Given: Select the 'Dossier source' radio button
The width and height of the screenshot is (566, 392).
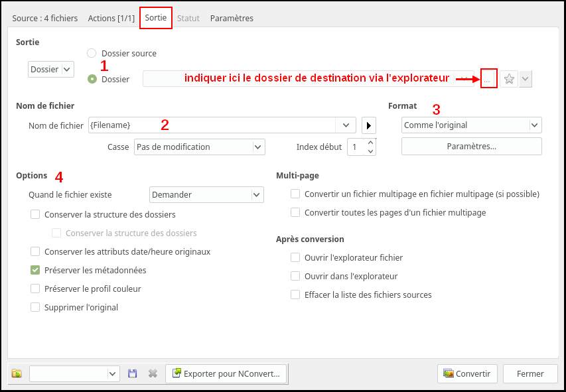Looking at the screenshot, I should 92,53.
